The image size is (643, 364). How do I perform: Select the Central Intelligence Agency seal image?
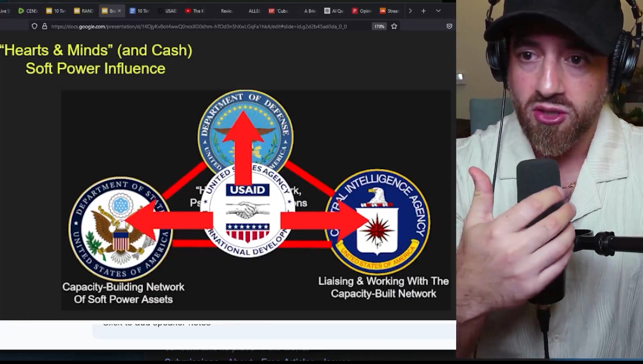point(377,221)
